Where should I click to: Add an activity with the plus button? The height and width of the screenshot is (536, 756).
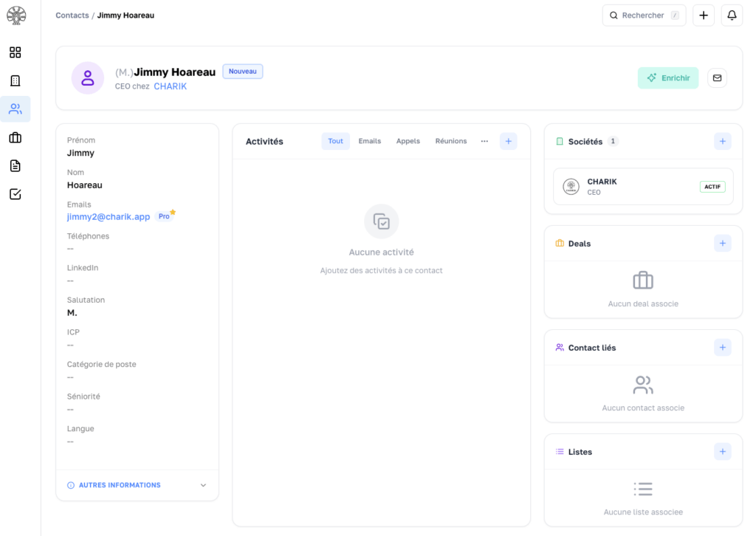pos(508,141)
